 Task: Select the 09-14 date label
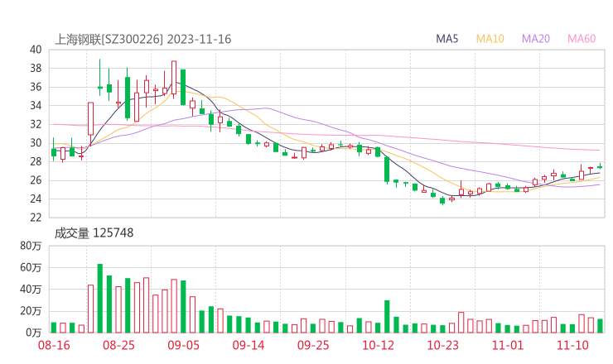[249, 345]
